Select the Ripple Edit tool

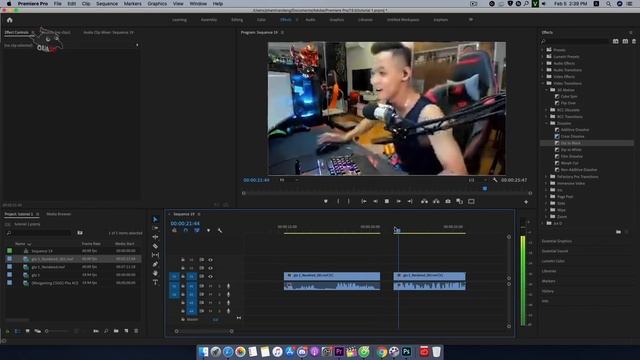[155, 237]
